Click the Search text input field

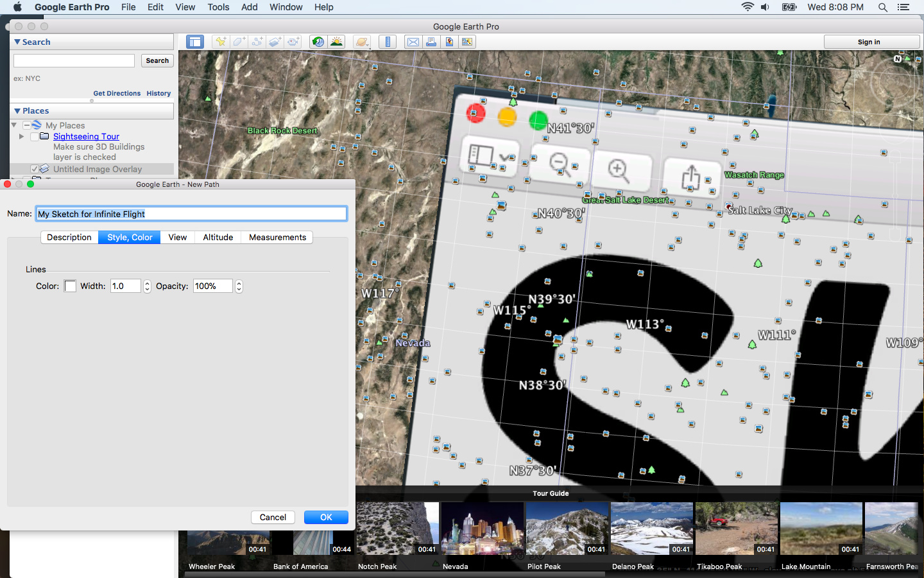tap(74, 60)
